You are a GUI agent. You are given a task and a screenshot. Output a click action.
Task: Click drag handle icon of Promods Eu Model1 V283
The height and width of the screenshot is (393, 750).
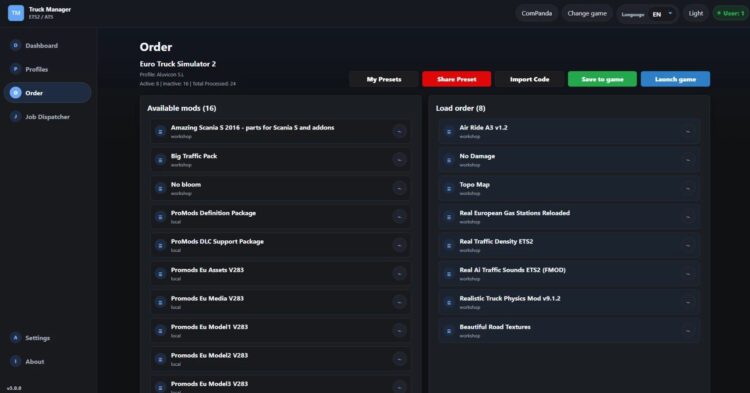(x=160, y=330)
